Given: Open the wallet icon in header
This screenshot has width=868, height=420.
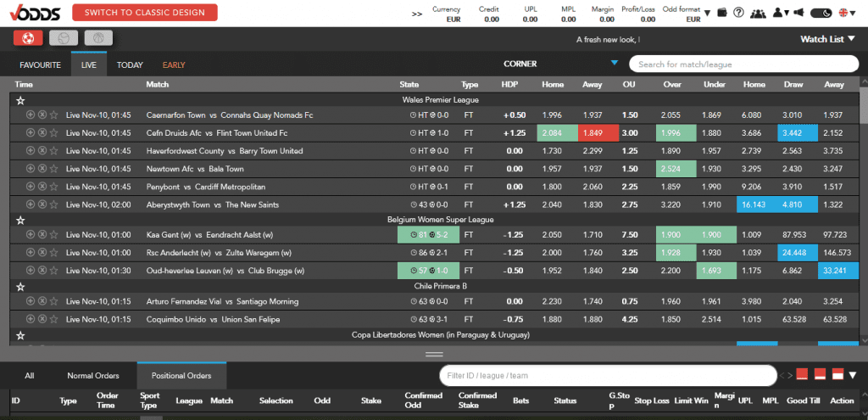Looking at the screenshot, I should pyautogui.click(x=721, y=13).
